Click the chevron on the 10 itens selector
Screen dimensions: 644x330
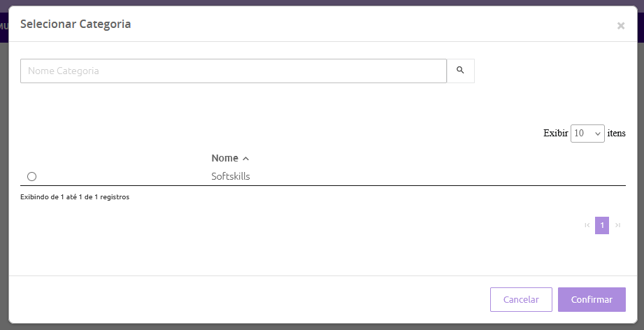point(597,133)
